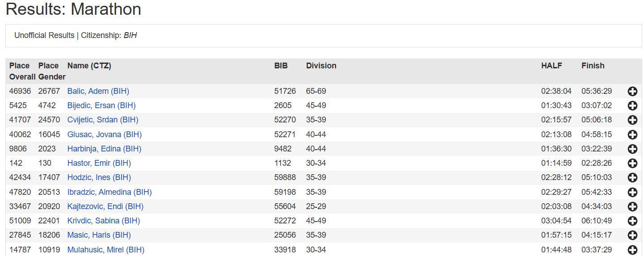Expand Cvijetic, Srdan row with plus icon
The height and width of the screenshot is (256, 644).
[x=632, y=120]
